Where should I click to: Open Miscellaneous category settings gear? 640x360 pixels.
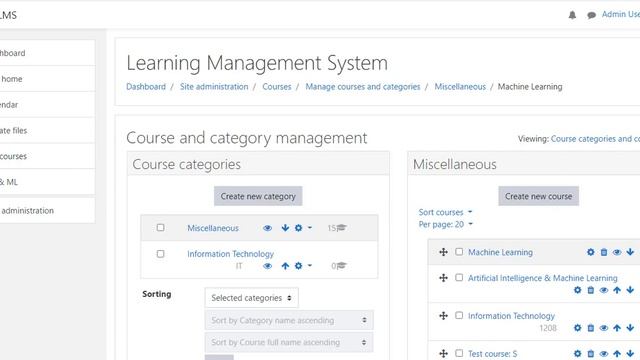point(299,228)
